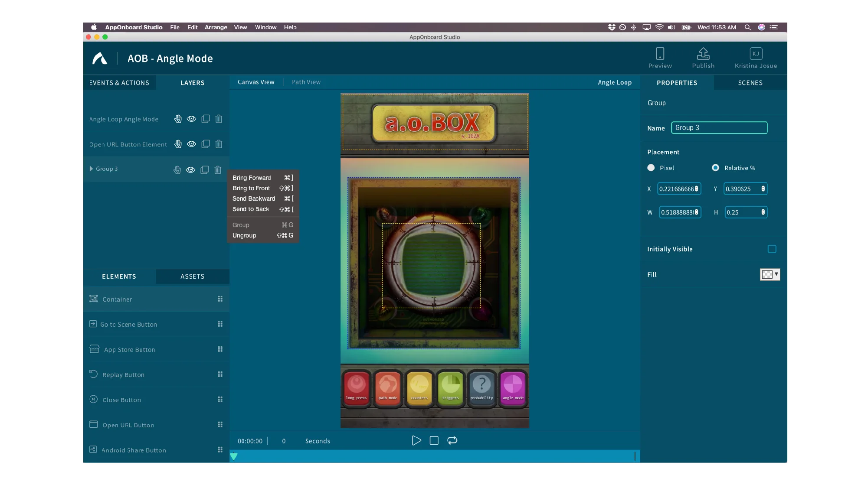Delete the Open URL Button Element layer

tap(219, 144)
